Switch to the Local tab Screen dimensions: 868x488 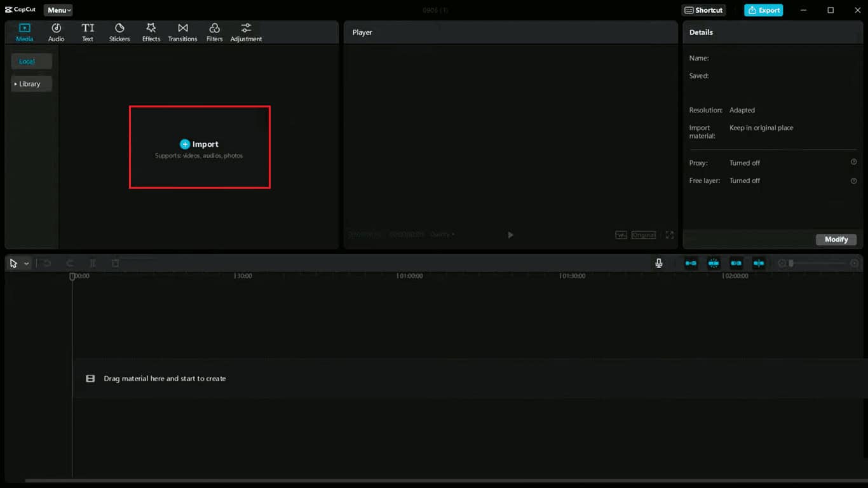click(x=31, y=61)
